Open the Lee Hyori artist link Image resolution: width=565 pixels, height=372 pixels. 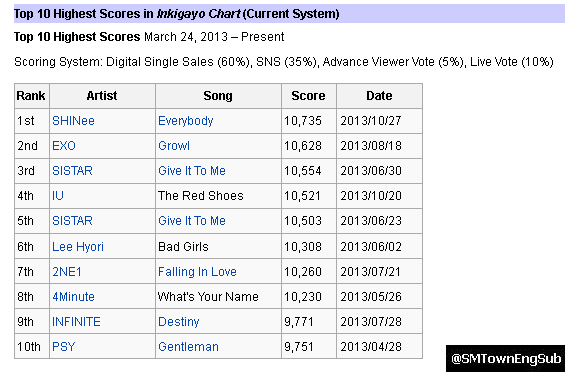[x=78, y=247]
